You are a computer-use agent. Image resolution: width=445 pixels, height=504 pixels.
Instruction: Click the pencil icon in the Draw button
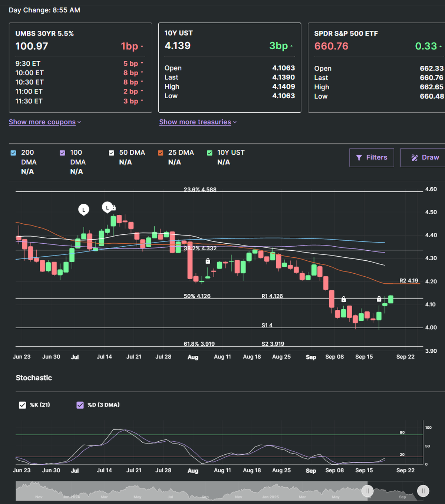coord(414,158)
